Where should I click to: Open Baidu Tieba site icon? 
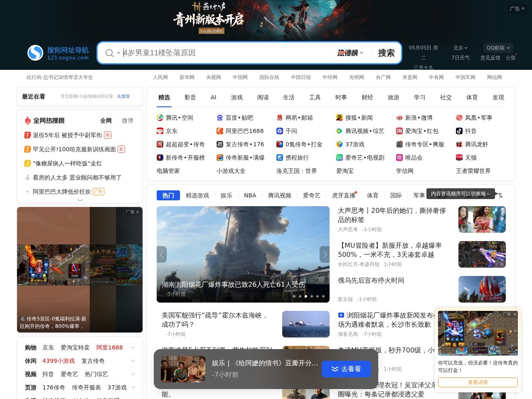[220, 118]
